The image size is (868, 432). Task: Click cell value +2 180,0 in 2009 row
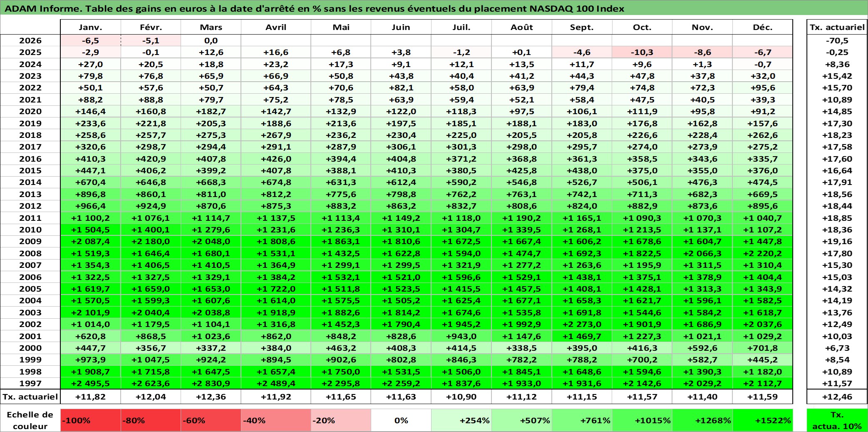(x=151, y=241)
